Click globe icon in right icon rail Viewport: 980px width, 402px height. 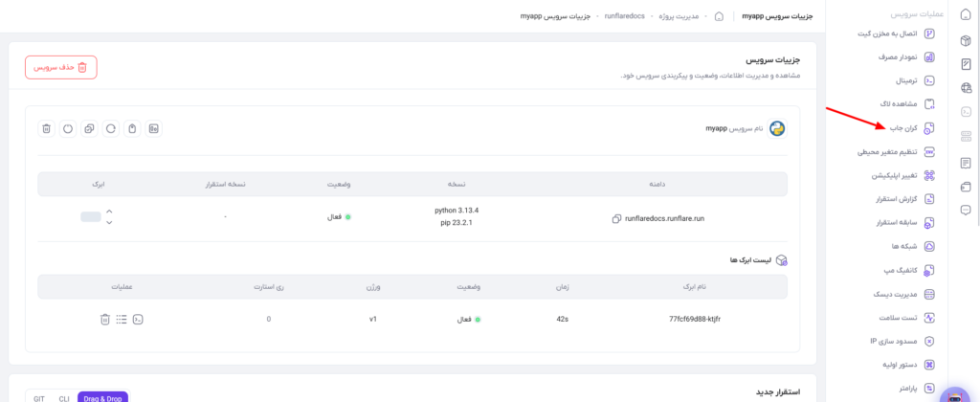pos(966,88)
